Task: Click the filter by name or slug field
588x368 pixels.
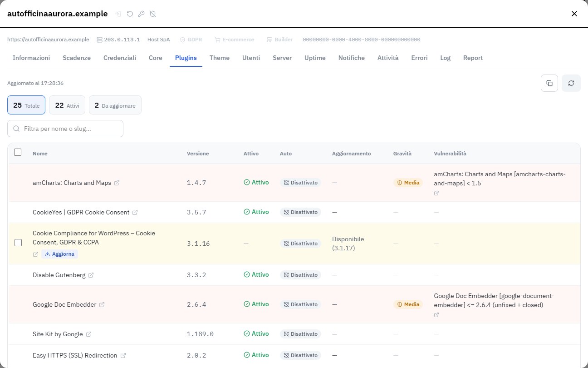Action: 65,129
